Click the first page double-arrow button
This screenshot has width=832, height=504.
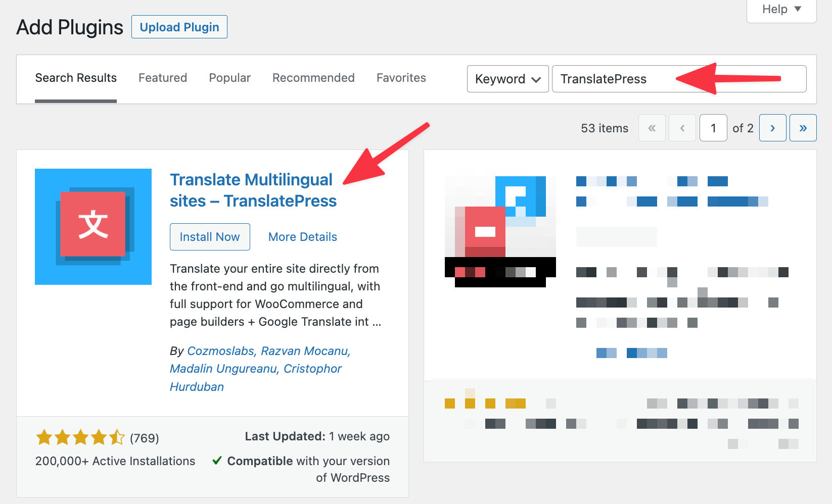(652, 128)
